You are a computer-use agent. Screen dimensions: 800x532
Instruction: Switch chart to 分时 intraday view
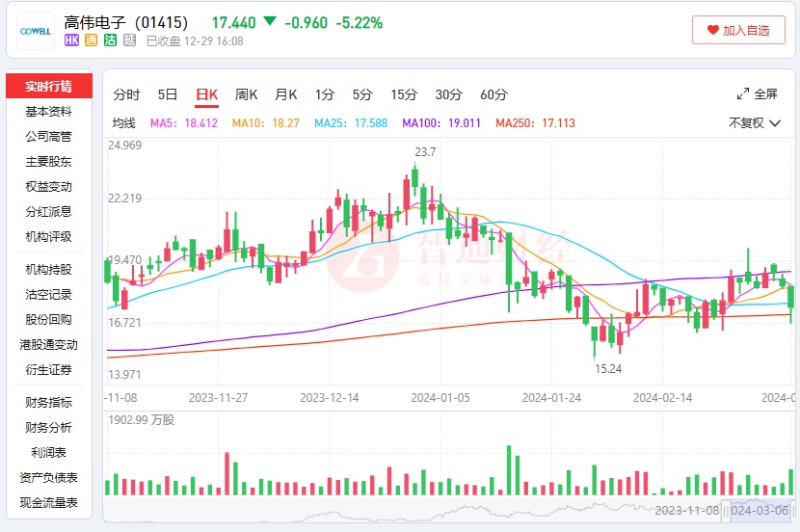pos(126,94)
